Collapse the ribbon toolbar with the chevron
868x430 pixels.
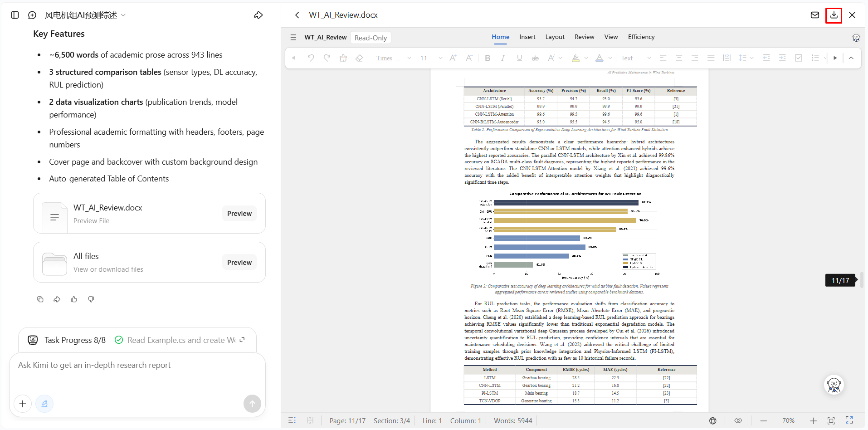tap(851, 58)
